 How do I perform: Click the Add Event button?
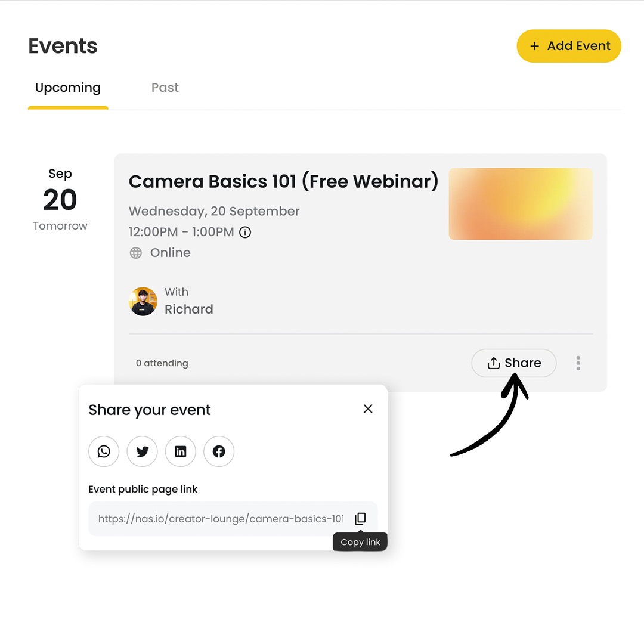[x=568, y=46]
